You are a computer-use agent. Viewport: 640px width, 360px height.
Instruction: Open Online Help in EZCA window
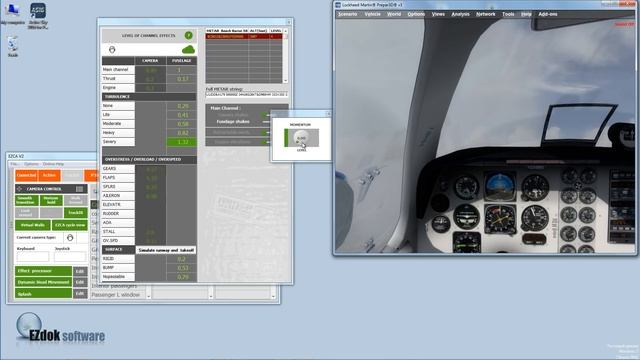point(53,164)
